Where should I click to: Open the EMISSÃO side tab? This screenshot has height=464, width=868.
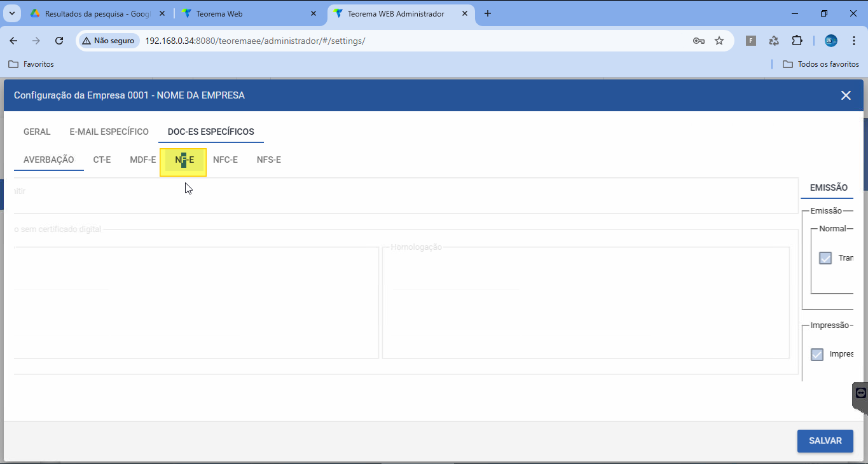(x=829, y=188)
